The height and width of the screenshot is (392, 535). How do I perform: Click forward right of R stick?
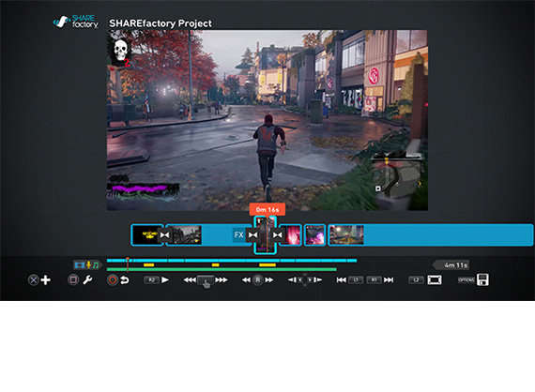[x=269, y=279]
